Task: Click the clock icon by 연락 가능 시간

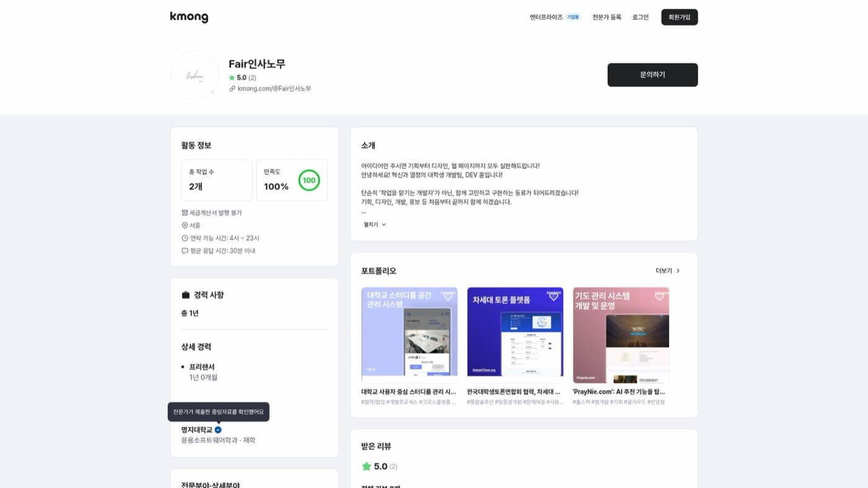Action: 185,238
